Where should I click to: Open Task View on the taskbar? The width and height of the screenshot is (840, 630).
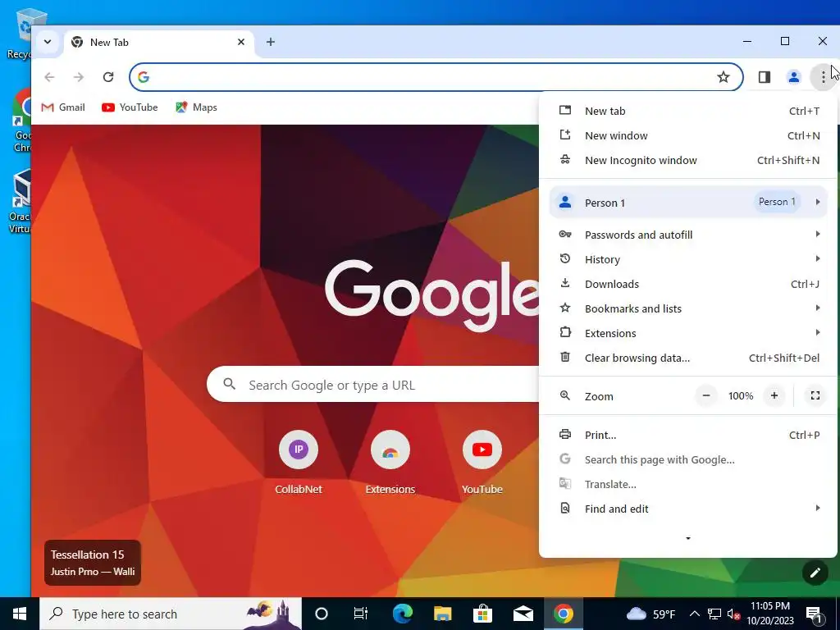361,614
